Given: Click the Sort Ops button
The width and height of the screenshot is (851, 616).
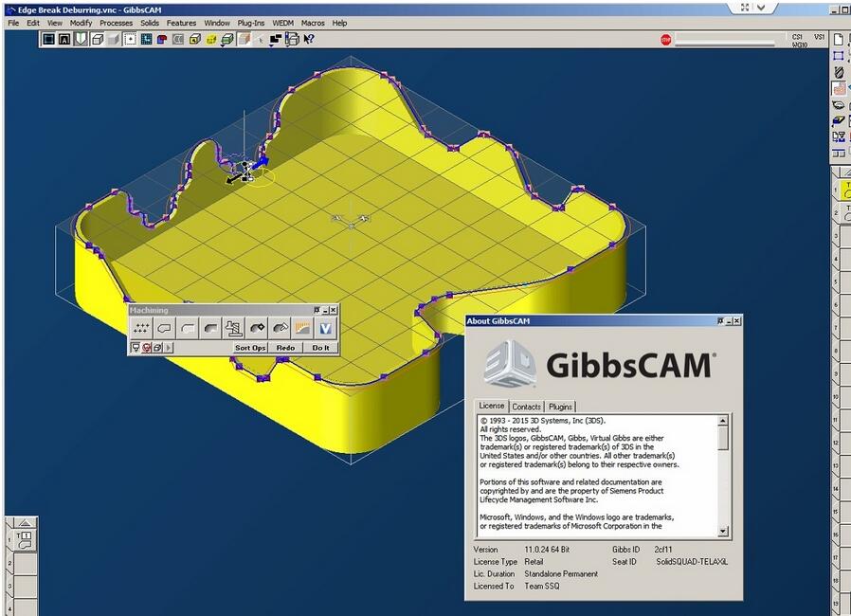Looking at the screenshot, I should 250,348.
